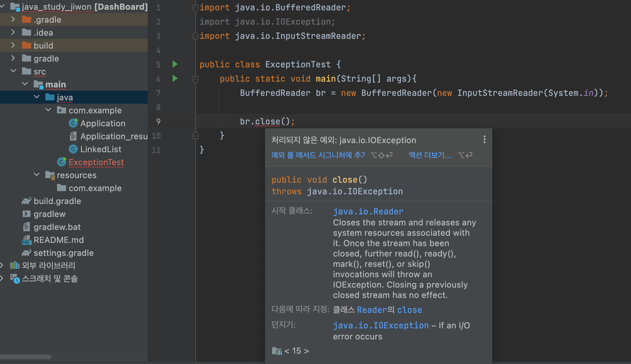631x364 pixels.
Task: Click the '< 15 >' library label
Action: [x=296, y=351]
